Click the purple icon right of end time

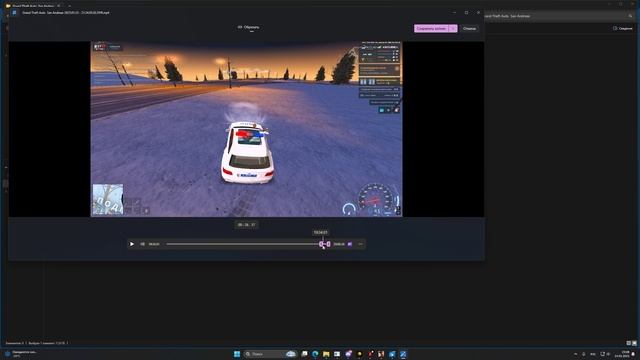tap(350, 244)
